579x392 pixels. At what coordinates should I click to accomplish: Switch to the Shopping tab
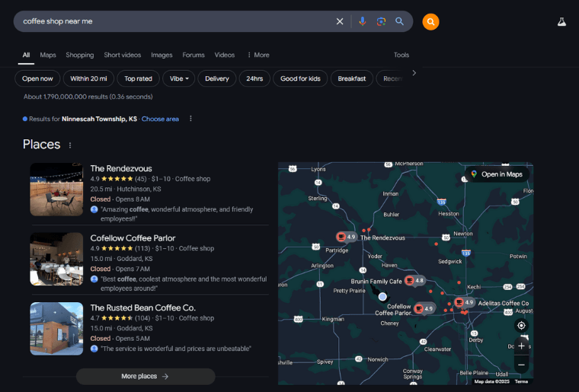click(80, 55)
